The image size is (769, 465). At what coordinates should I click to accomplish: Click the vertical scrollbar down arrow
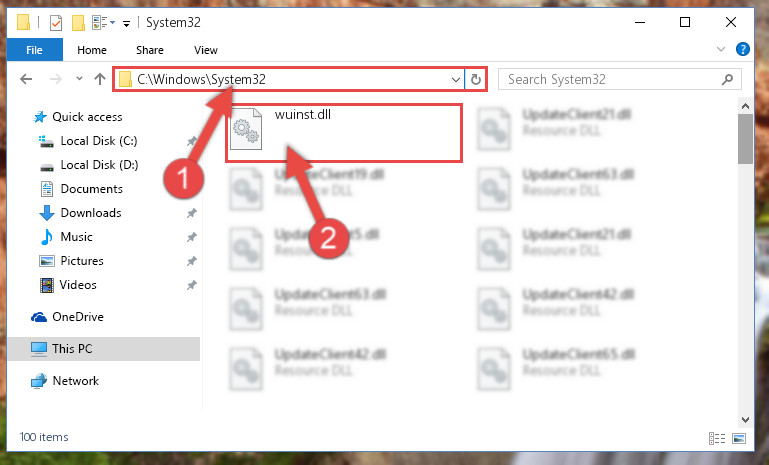(745, 420)
